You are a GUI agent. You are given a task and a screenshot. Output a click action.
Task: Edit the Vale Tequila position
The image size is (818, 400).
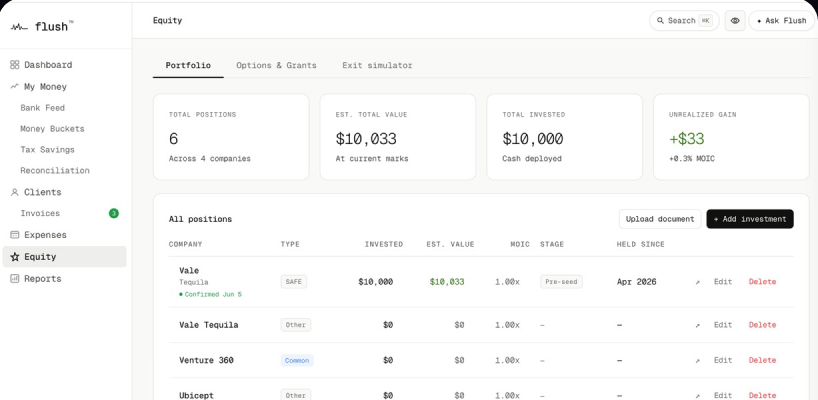723,325
